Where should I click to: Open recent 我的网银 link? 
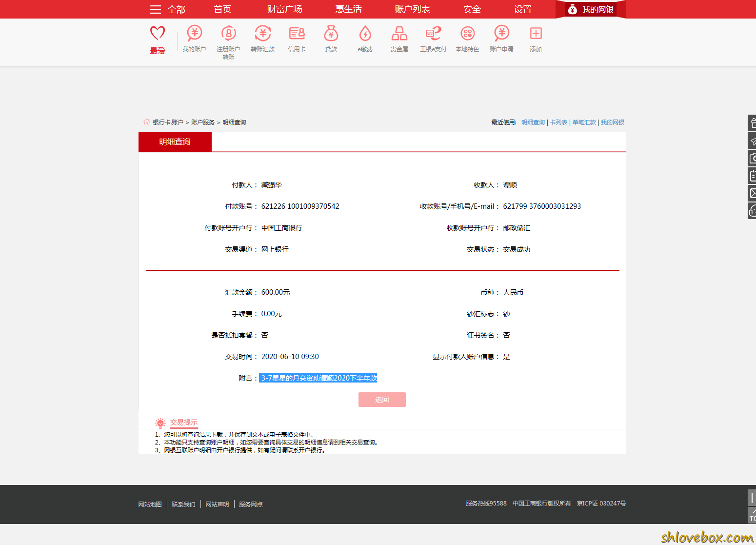[613, 122]
